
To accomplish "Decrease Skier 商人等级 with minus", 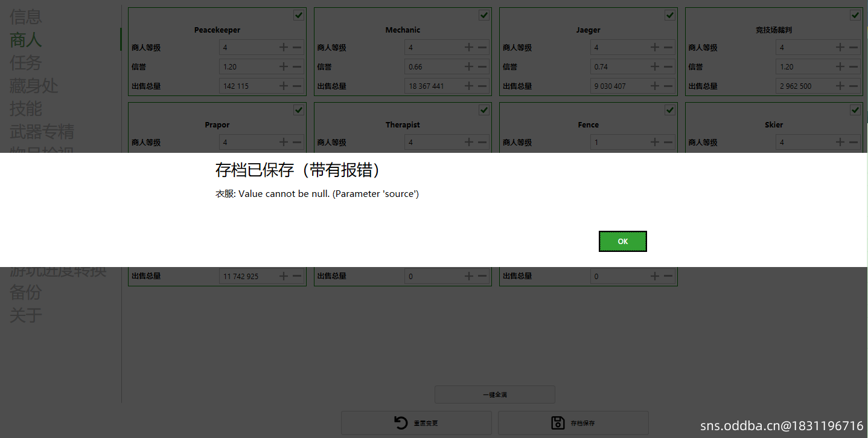I will [854, 142].
